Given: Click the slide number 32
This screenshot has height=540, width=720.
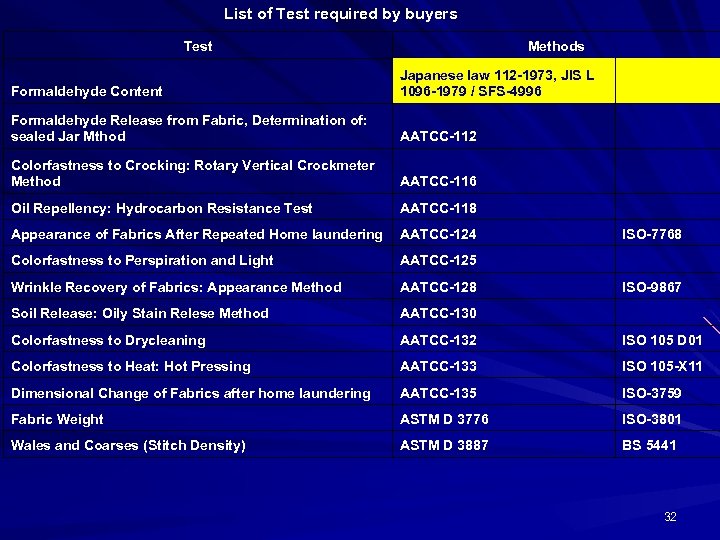Looking at the screenshot, I should 670,517.
